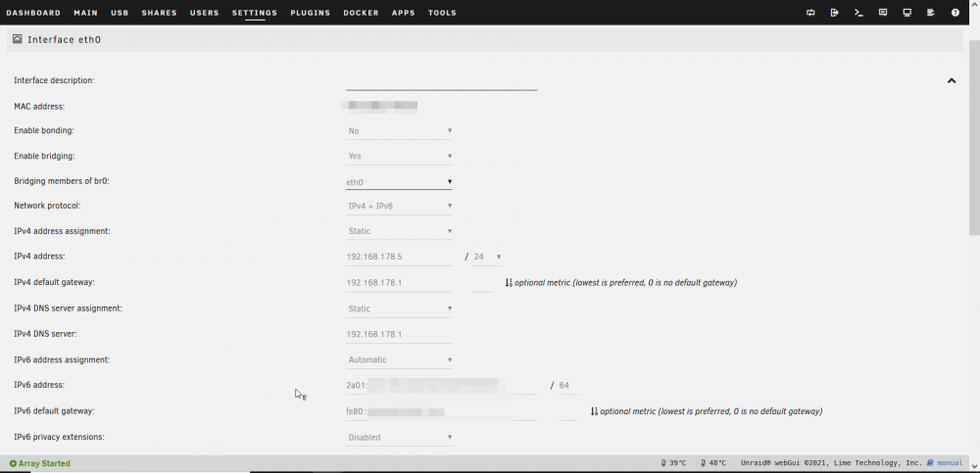
Task: Click the Array Started status icon
Action: point(13,463)
